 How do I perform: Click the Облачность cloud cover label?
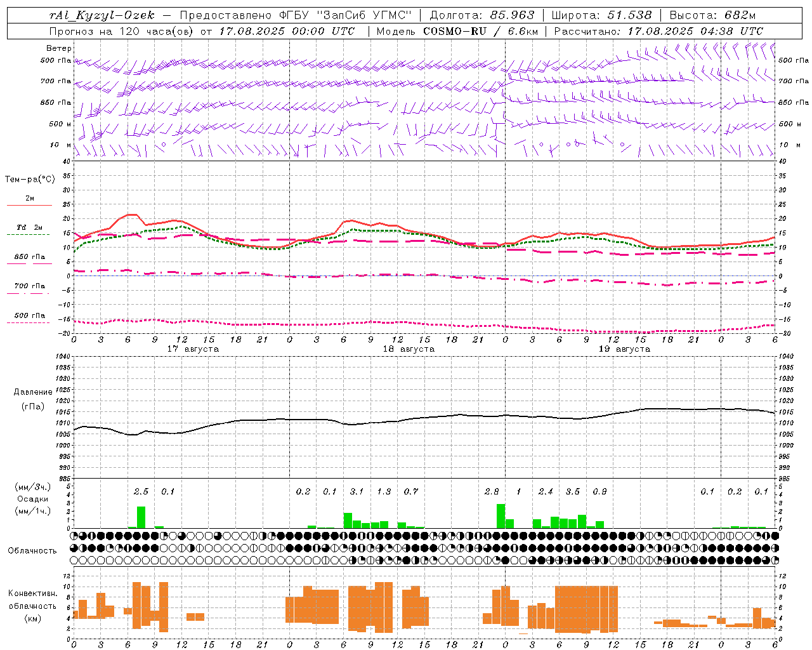point(32,550)
